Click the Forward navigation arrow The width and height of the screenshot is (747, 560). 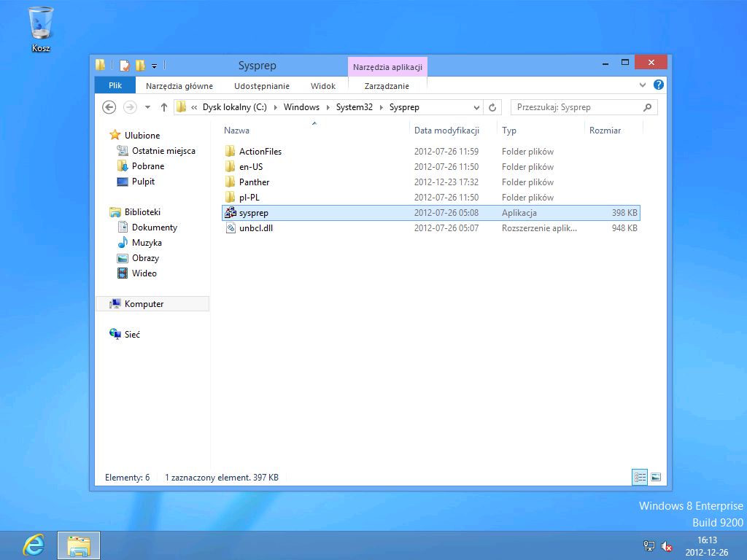coord(130,107)
